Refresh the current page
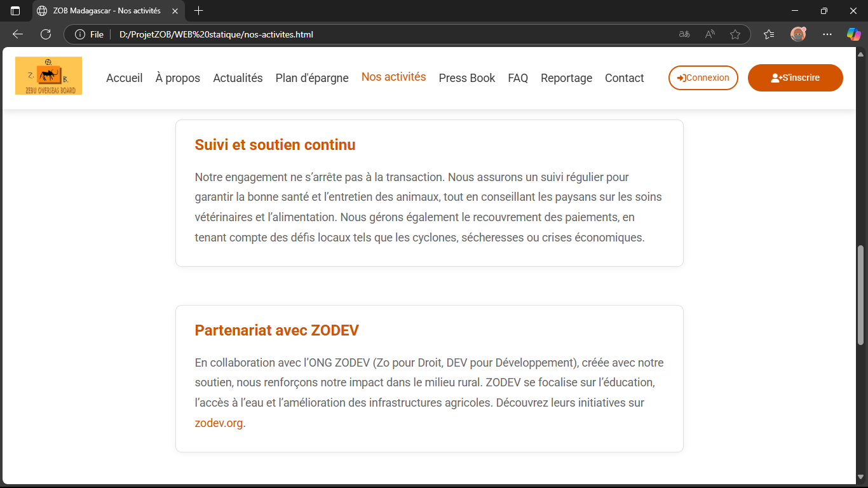 (x=46, y=34)
